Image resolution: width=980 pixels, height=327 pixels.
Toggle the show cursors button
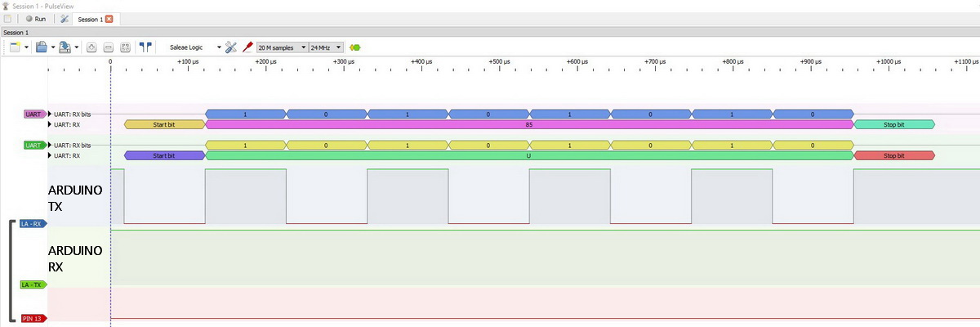pyautogui.click(x=145, y=47)
